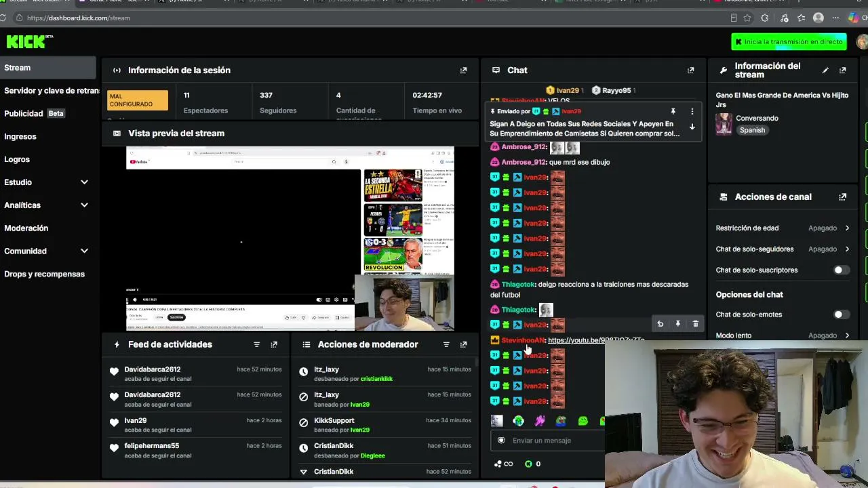868x488 pixels.
Task: Click the browser favorites star icon
Action: click(x=747, y=18)
